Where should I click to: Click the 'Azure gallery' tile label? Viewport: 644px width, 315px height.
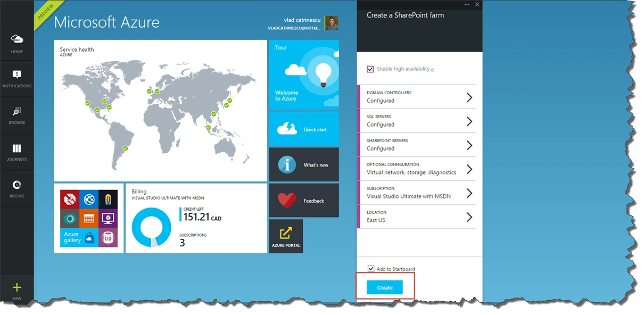click(72, 237)
